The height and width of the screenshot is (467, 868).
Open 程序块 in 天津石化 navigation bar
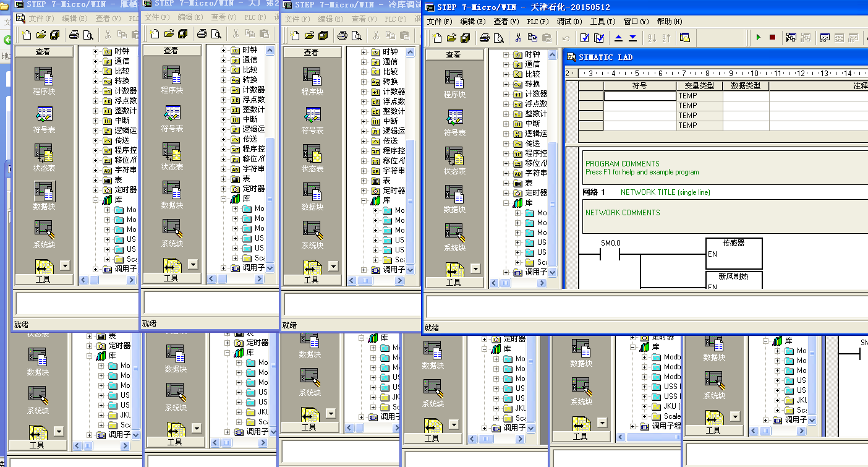454,84
